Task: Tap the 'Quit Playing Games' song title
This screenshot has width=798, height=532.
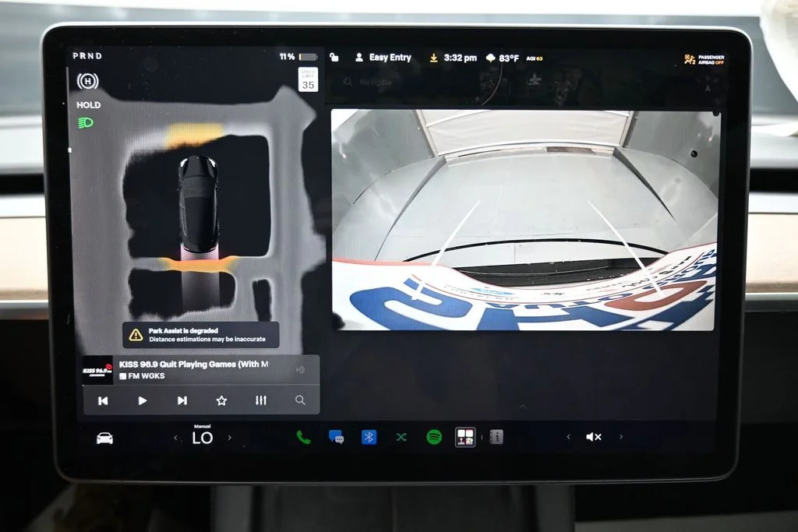Action: (x=193, y=365)
